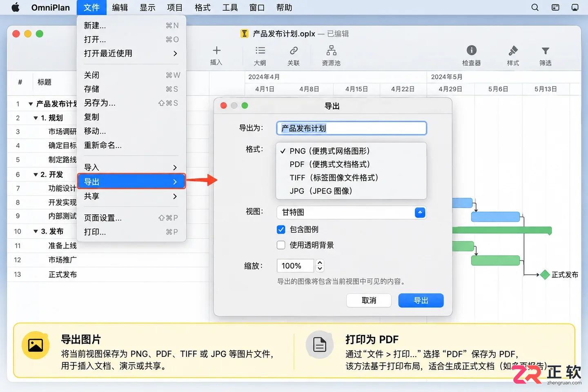Open the 编辑 menu in menu bar

120,7
